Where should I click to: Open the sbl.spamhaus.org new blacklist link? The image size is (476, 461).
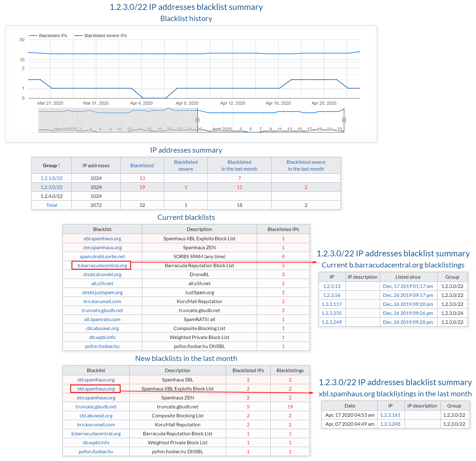click(x=96, y=380)
